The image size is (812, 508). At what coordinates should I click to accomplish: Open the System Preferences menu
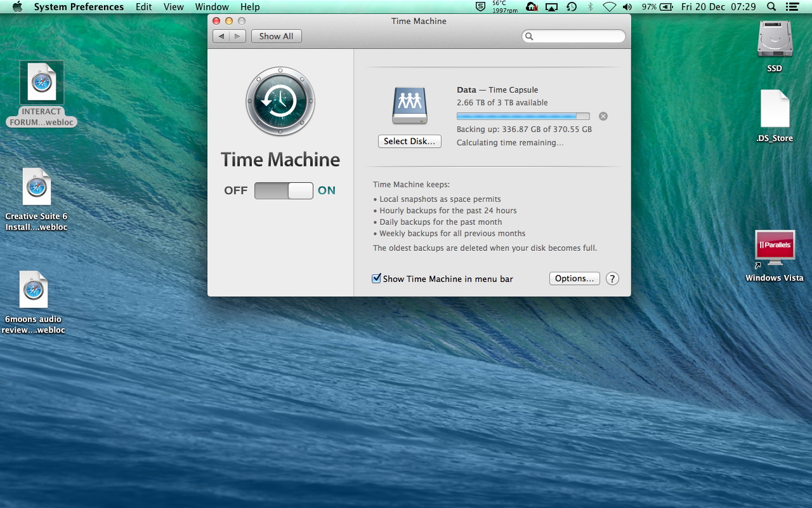click(x=79, y=7)
